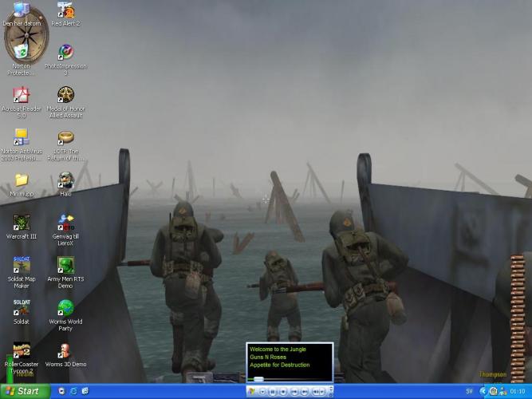
Task: Skip to the next track in the toolbar
Action: (x=305, y=392)
